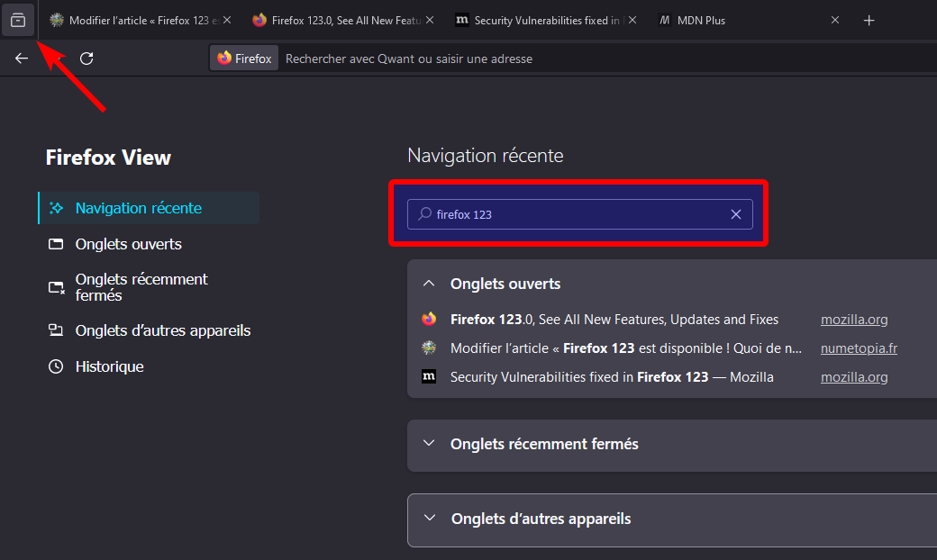Reload the current page

coord(86,59)
